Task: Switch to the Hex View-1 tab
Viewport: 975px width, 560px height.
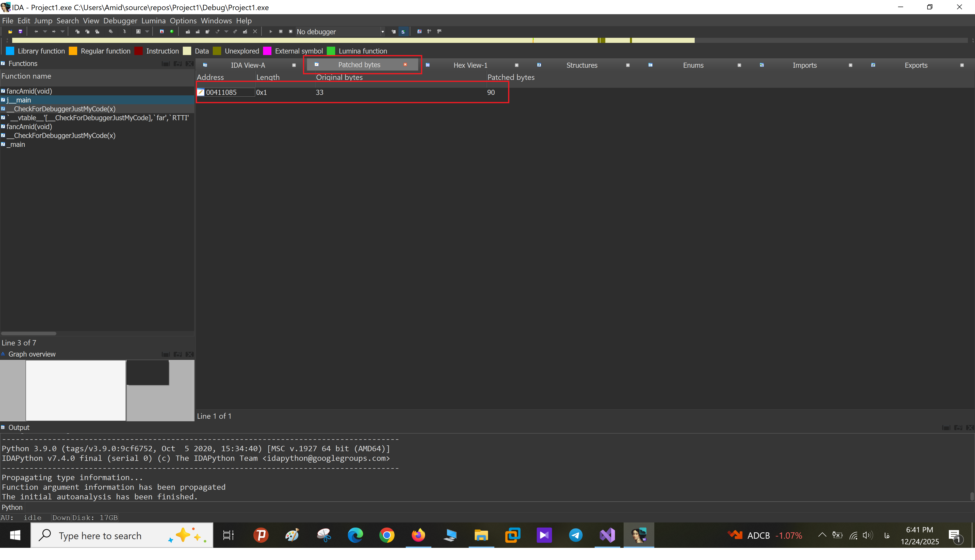Action: (470, 65)
